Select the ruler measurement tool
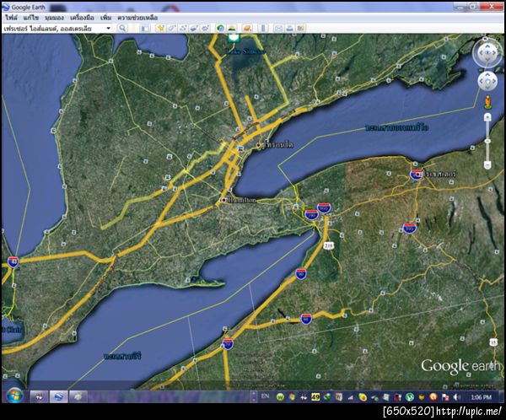Viewport: 506px width, 420px height. [x=263, y=29]
